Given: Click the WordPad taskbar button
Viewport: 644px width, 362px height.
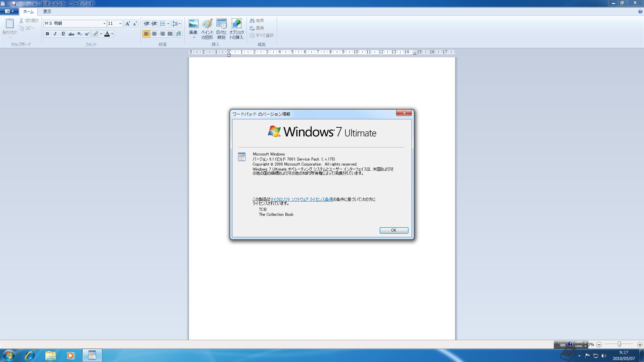Looking at the screenshot, I should coord(92,355).
